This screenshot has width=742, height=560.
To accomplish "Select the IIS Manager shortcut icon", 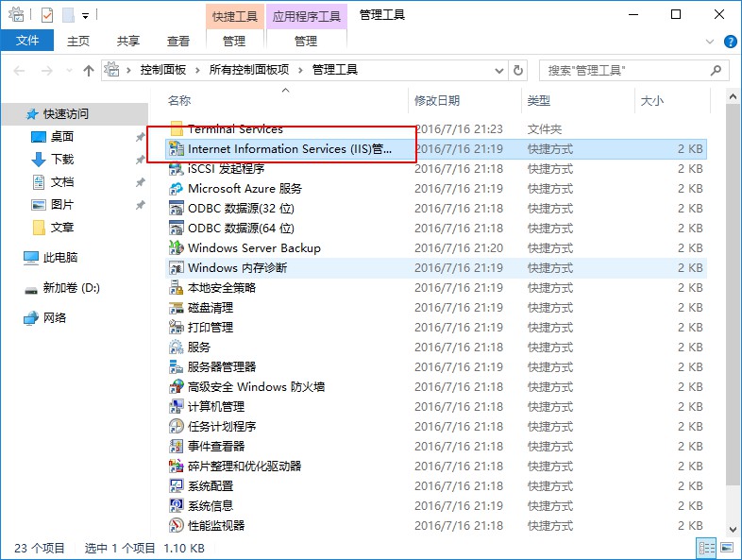I will click(177, 148).
